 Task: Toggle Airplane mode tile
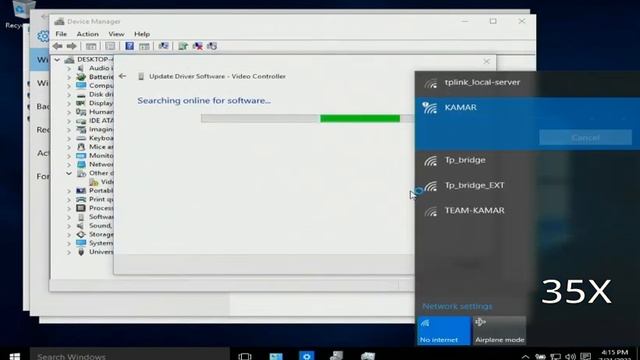point(500,331)
